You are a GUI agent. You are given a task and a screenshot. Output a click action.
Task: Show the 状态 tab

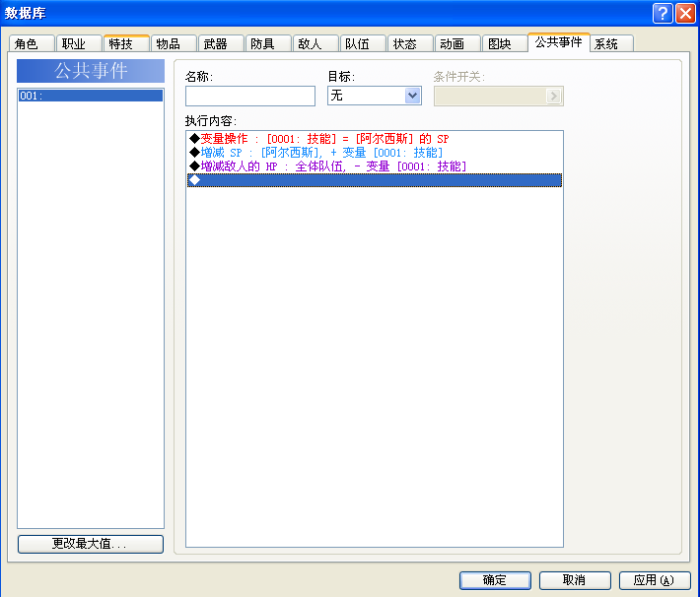point(410,43)
